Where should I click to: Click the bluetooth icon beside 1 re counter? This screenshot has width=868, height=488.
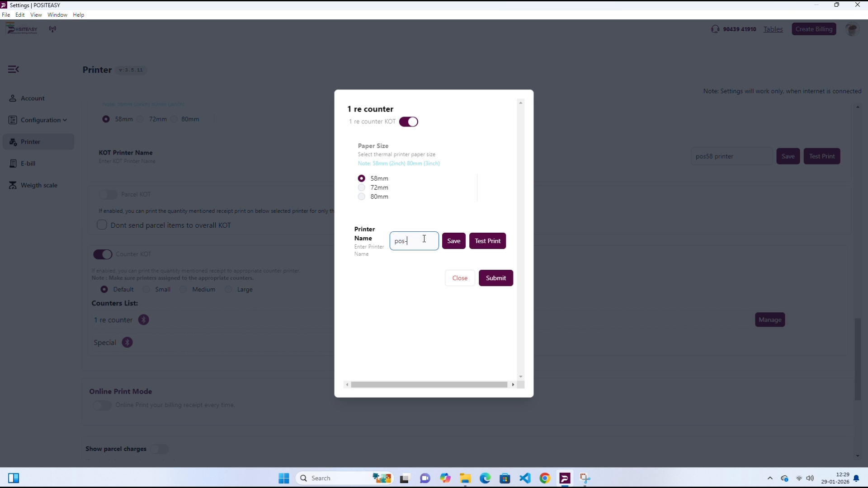tap(143, 320)
